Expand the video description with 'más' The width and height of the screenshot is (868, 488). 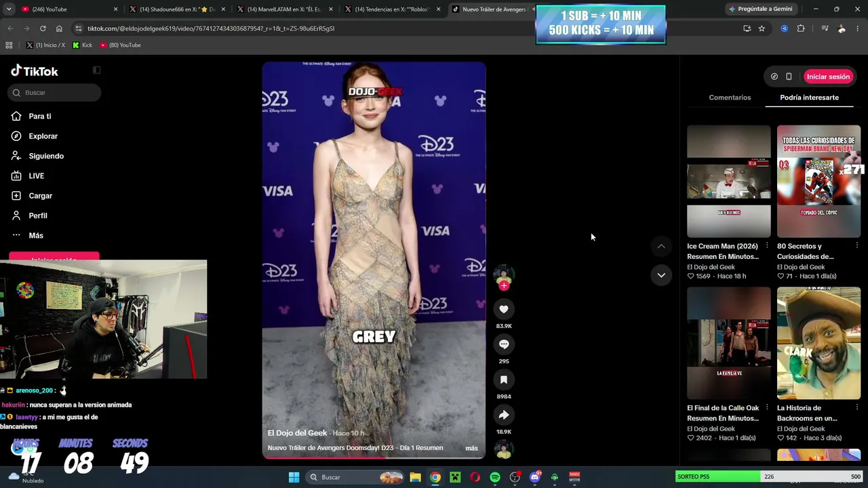(x=471, y=448)
